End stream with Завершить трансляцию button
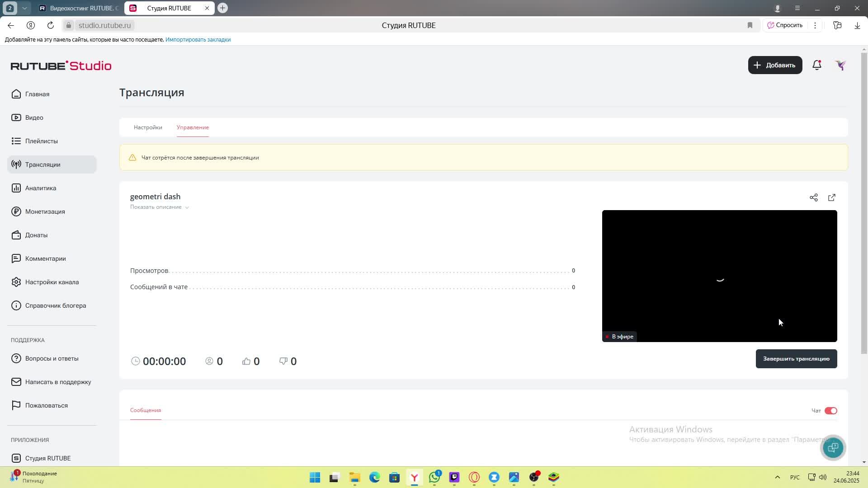 coord(796,359)
